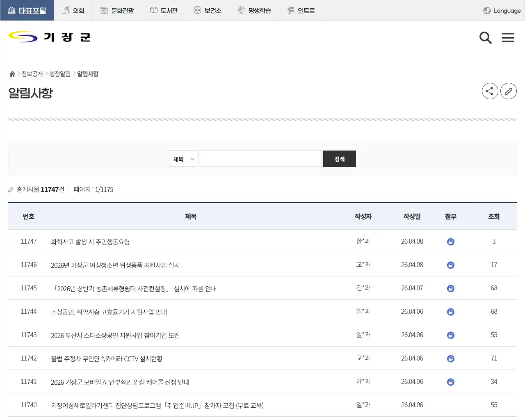
Task: Open attachment for 불법 주정차 CCTV notice
Action: pos(450,358)
